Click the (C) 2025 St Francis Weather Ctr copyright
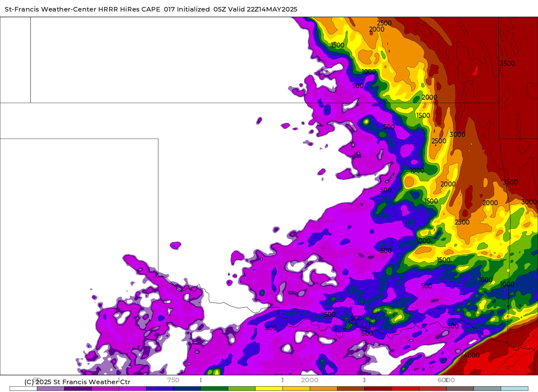 [77, 382]
